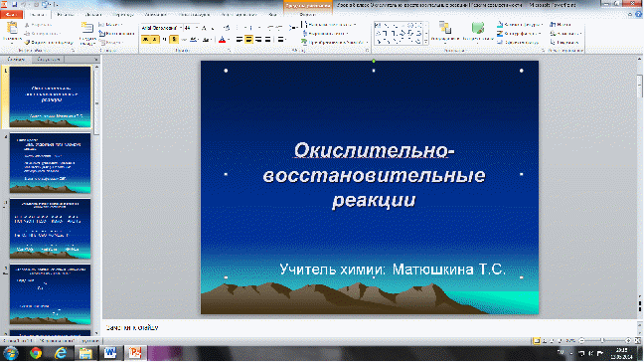Click Fit Slide to Window icon
The image size is (644, 362).
638,341
